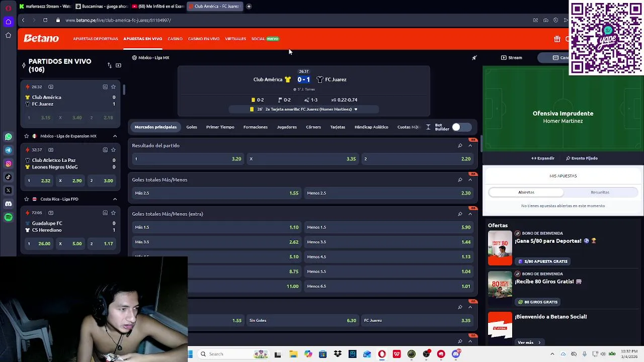Star the Costa Rica - Liga FPD league

27,199
